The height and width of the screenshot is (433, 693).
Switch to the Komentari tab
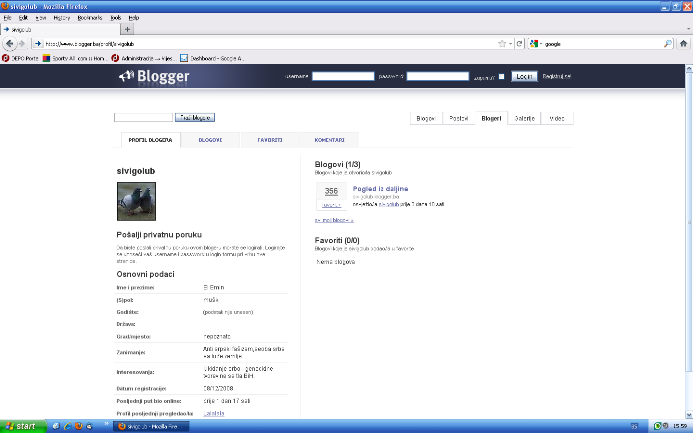329,140
